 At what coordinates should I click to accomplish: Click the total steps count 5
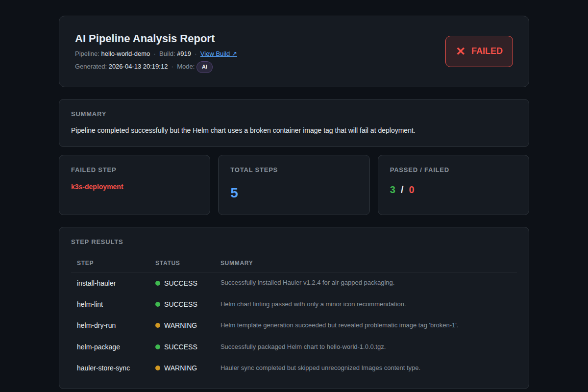[234, 193]
